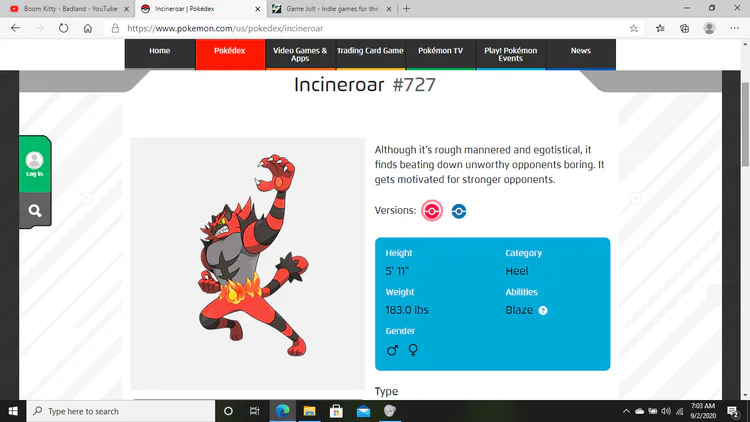
Task: Select the Incineroar Pokédex tab
Action: [x=201, y=9]
